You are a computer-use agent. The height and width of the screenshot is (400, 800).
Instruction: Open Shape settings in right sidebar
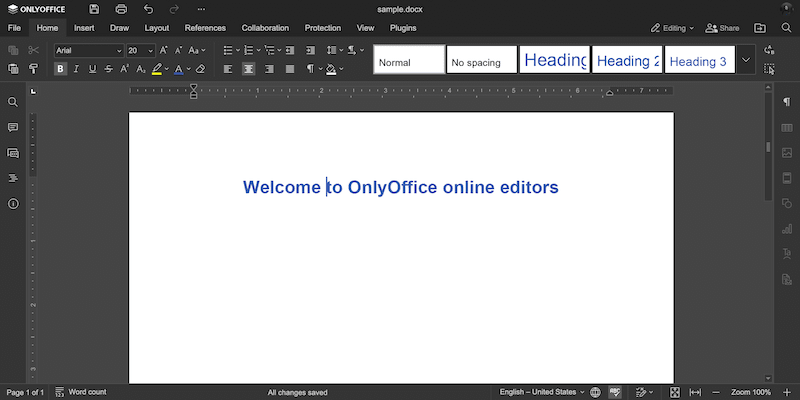[x=787, y=203]
